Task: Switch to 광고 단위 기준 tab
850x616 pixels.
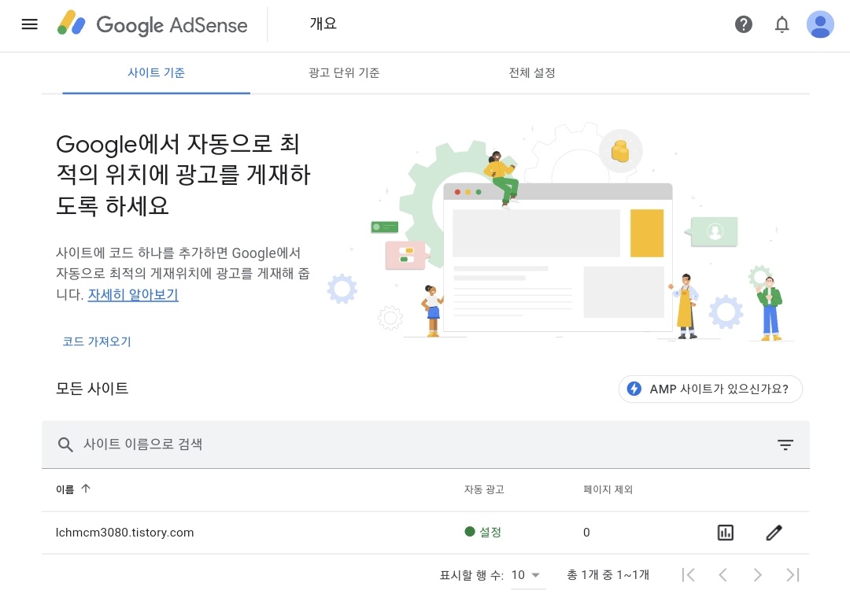Action: click(344, 72)
